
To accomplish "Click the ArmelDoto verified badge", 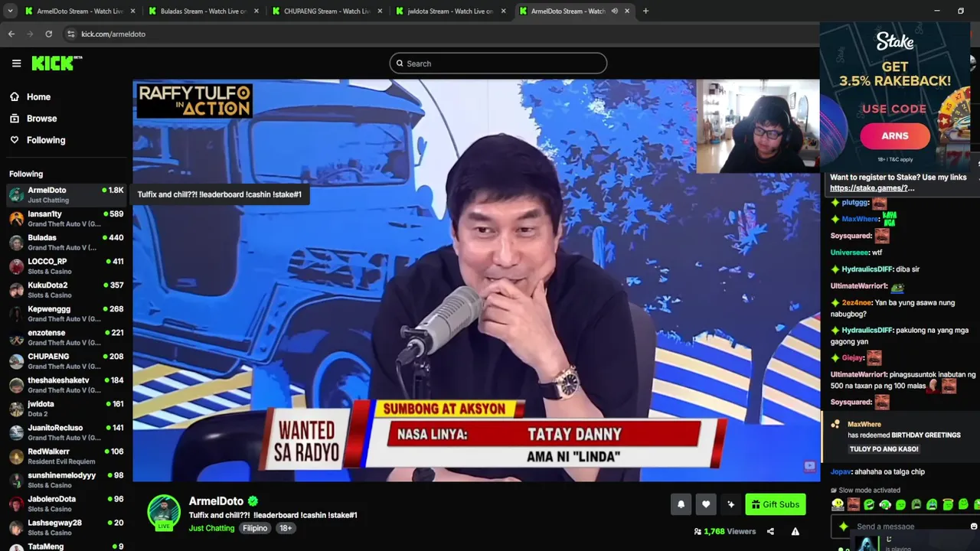I will click(253, 501).
